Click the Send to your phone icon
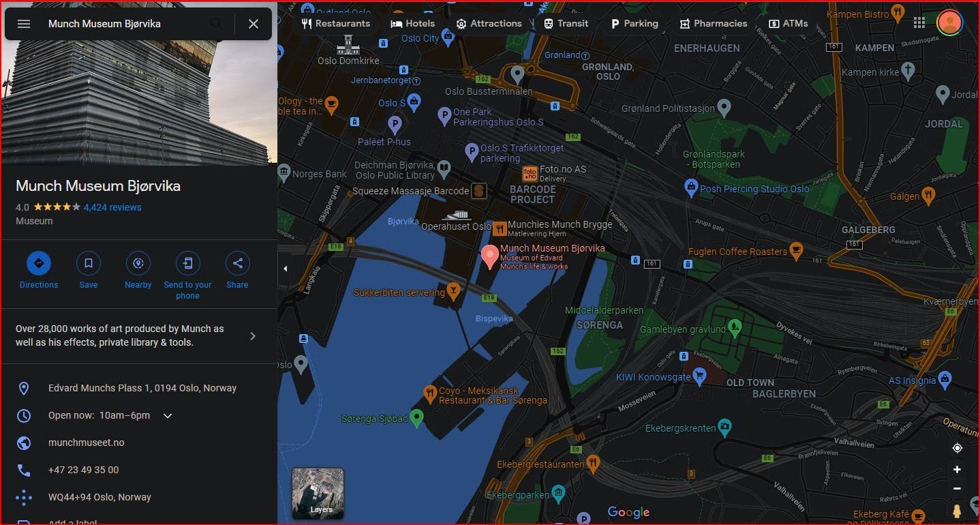The height and width of the screenshot is (525, 980). click(188, 263)
